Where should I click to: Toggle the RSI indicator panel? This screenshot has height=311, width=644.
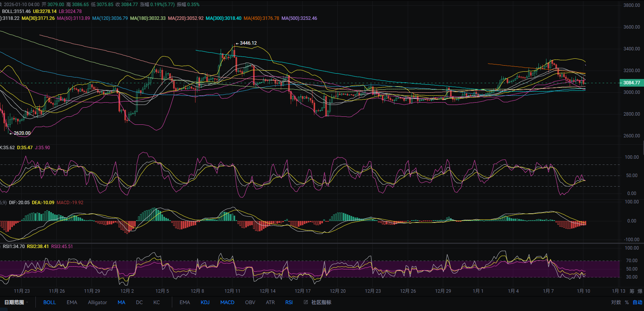point(289,302)
